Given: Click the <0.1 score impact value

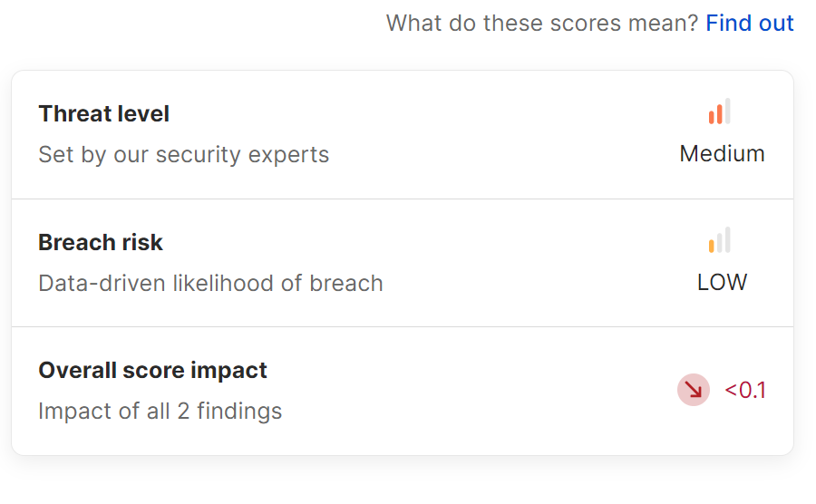Looking at the screenshot, I should click(x=745, y=390).
